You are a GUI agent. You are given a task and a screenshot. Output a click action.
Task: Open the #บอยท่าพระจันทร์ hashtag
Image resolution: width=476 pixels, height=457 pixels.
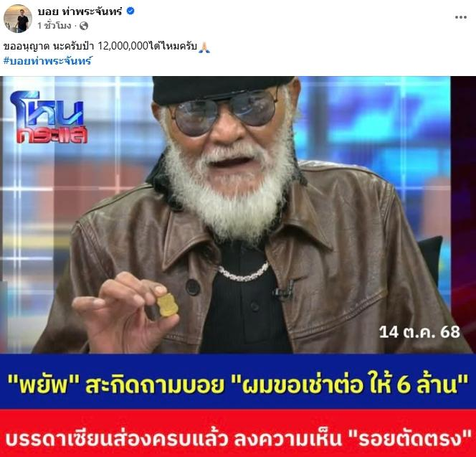click(47, 61)
